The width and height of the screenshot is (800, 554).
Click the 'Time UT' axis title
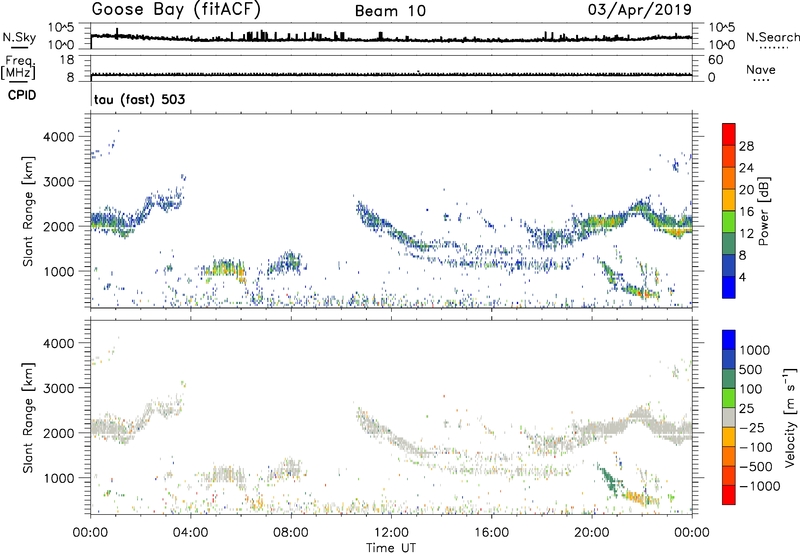(x=391, y=547)
